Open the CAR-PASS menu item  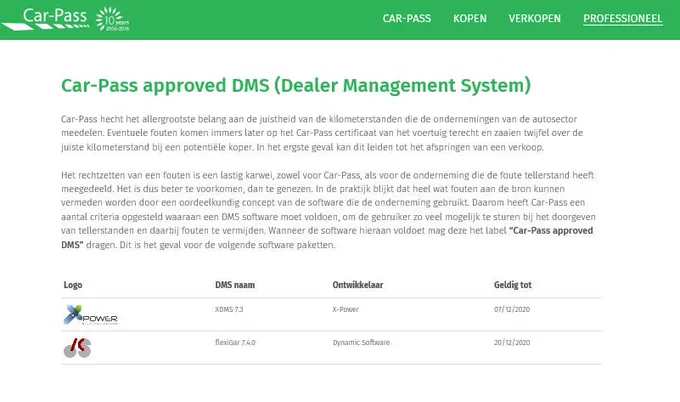pos(406,19)
